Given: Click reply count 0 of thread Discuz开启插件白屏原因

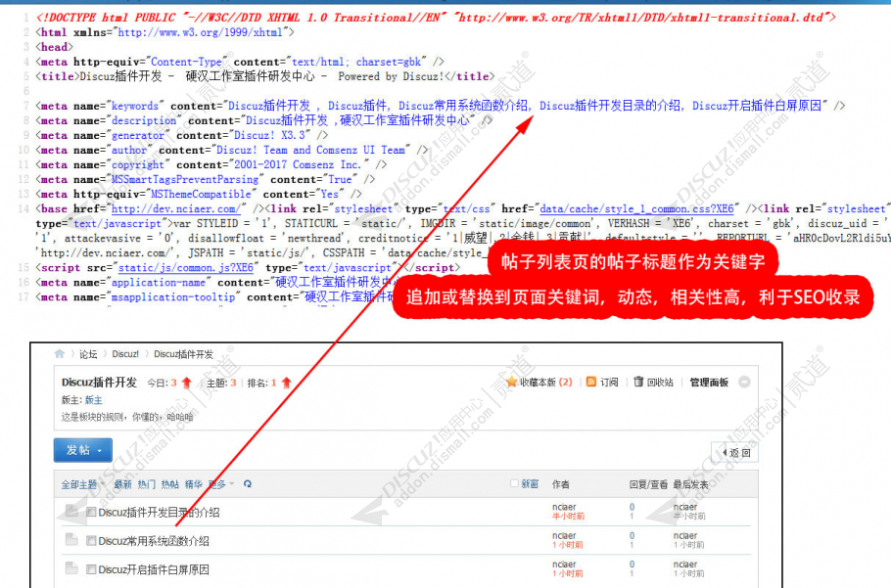Looking at the screenshot, I should 632,564.
